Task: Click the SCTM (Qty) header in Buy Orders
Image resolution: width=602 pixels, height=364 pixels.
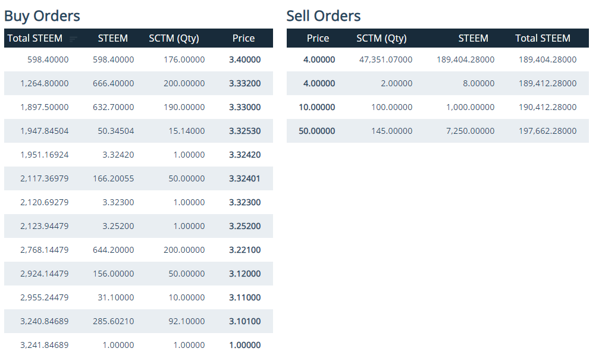Action: [x=174, y=39]
